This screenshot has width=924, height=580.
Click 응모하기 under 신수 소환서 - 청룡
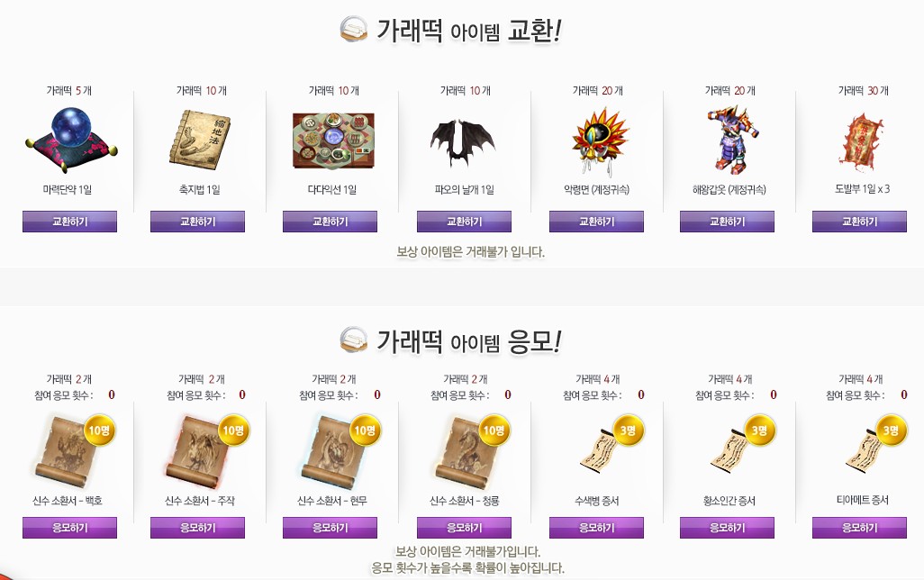[x=464, y=528]
